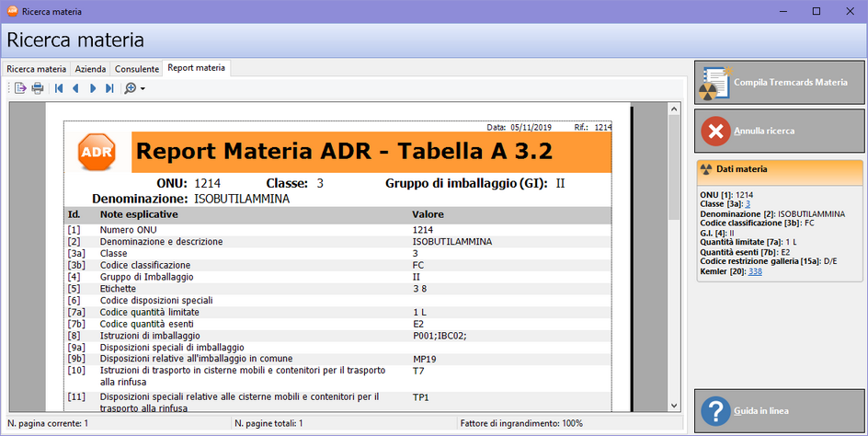Click the ADR logo in report header
This screenshot has height=436, width=868.
97,151
